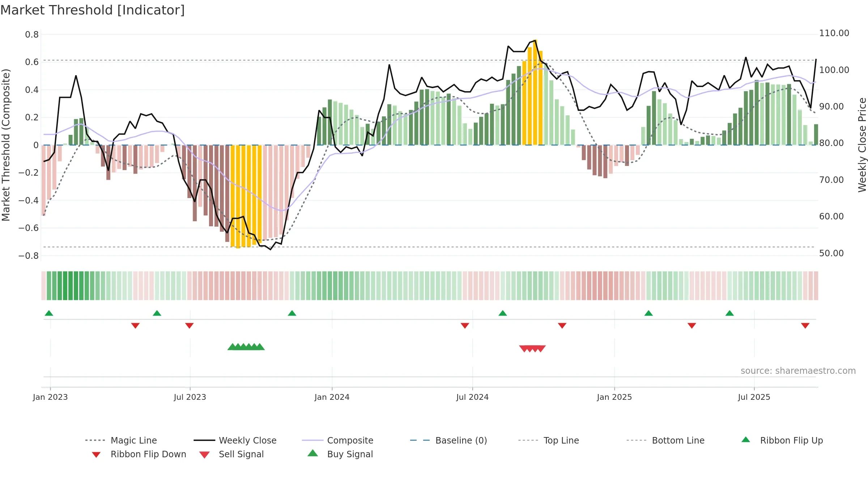Click the Ribbon Flip Down legend triangle icon
Screen dimensions: 868x488
(x=96, y=455)
